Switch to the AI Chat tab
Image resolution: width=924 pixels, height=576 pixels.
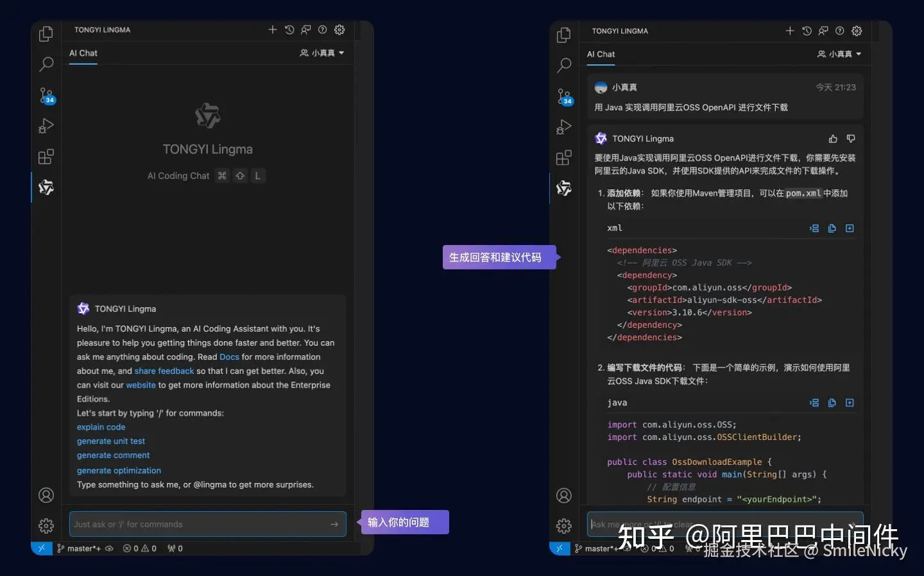[x=83, y=53]
